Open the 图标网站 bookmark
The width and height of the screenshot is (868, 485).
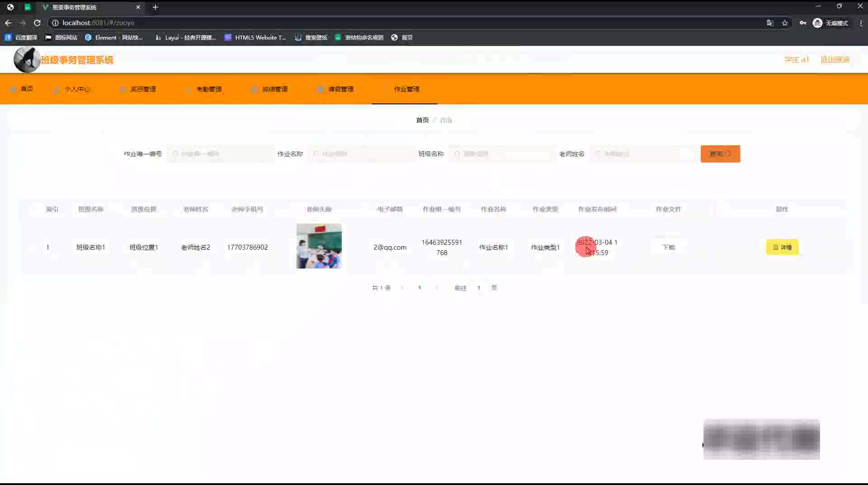[x=61, y=38]
